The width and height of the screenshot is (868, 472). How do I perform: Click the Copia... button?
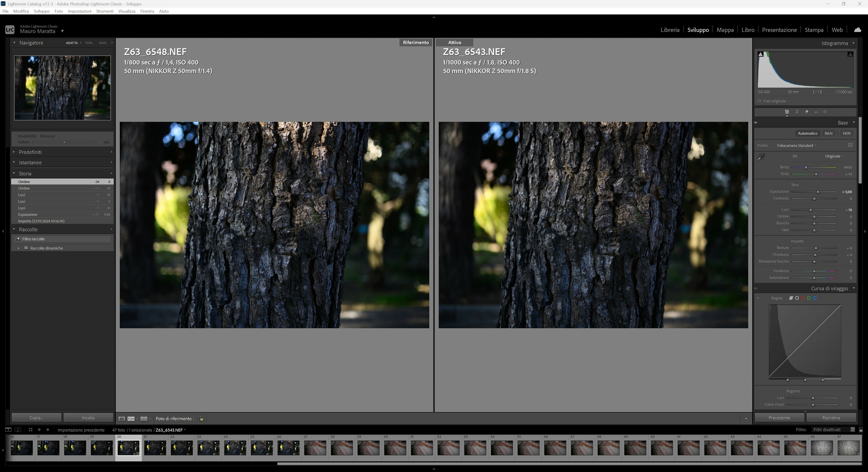[x=36, y=418]
